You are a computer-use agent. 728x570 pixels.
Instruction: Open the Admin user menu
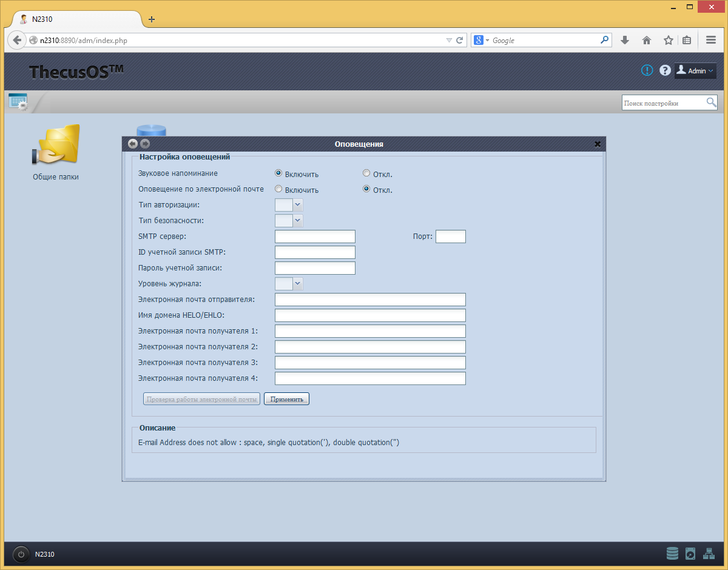(x=696, y=71)
